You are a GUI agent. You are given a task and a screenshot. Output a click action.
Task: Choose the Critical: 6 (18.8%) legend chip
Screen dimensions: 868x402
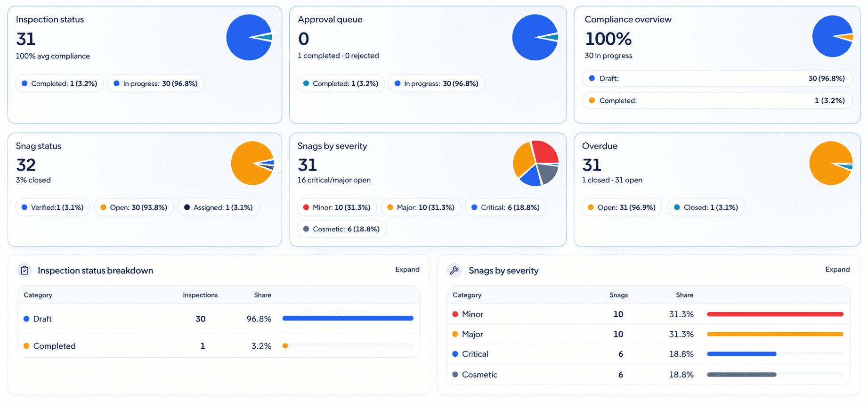[x=505, y=207]
